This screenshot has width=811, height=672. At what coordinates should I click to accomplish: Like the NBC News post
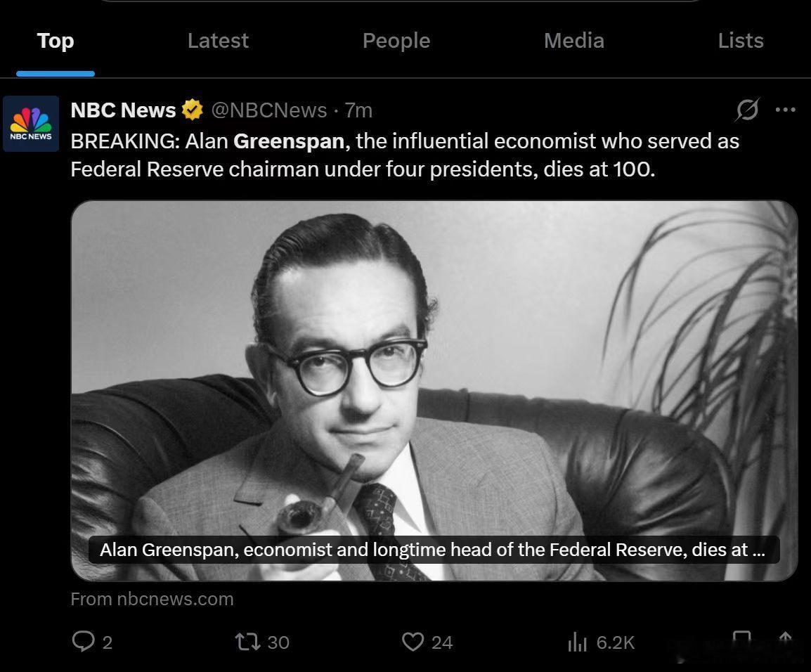[x=427, y=642]
